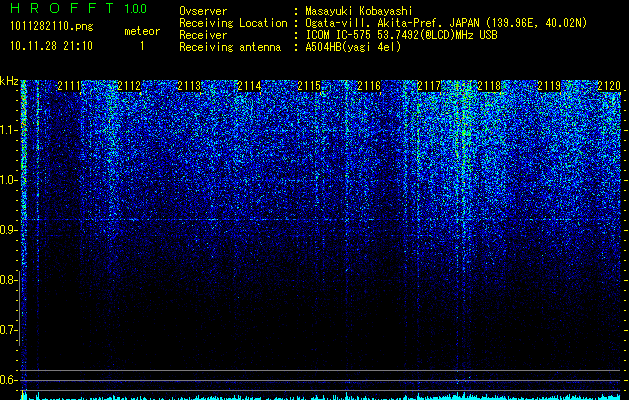Click the kHz axis unit label
The height and width of the screenshot is (400, 629).
(x=9, y=81)
